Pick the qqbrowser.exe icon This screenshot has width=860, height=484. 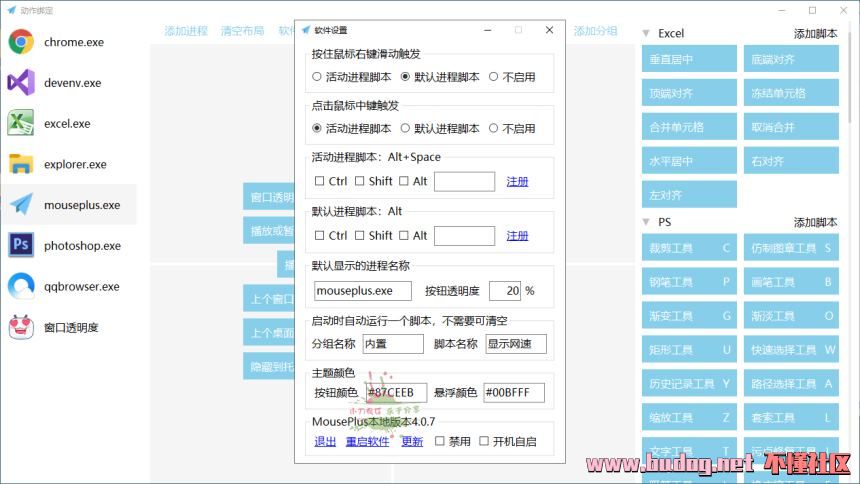(x=21, y=287)
